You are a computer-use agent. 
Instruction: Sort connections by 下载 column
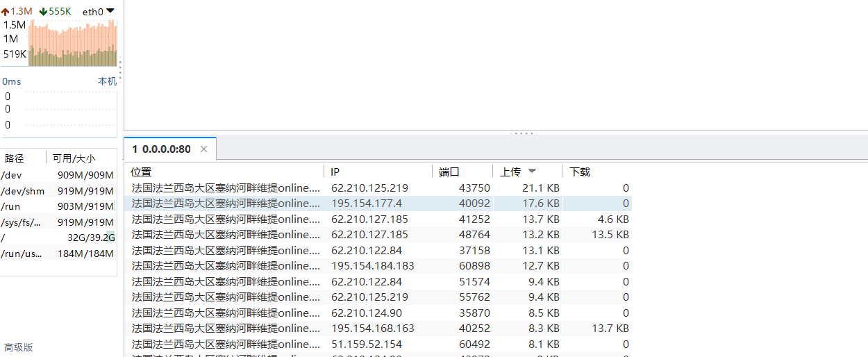[x=580, y=172]
